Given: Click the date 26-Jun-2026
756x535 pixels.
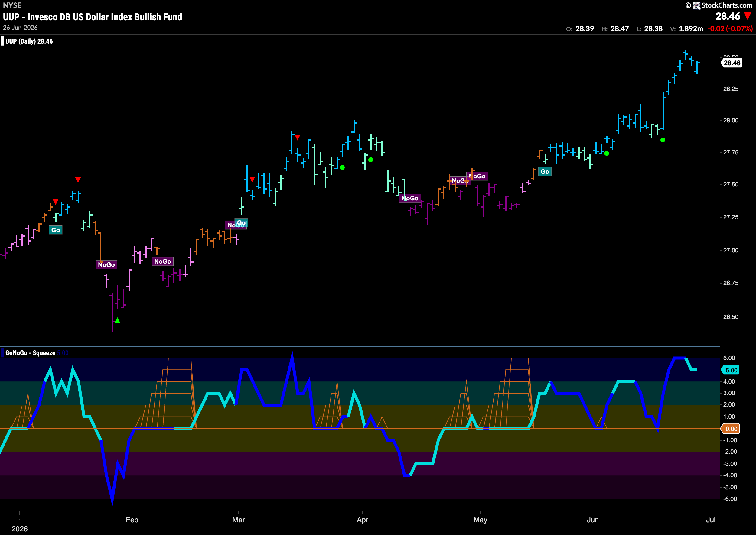Looking at the screenshot, I should (x=21, y=28).
